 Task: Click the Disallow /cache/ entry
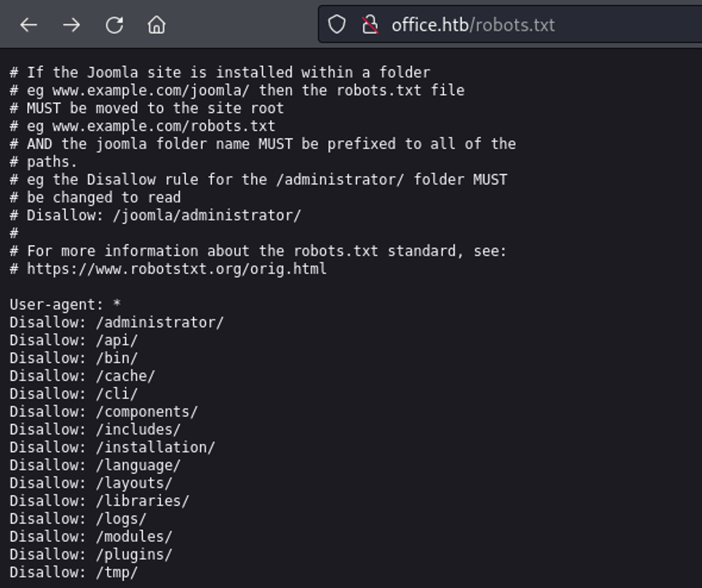click(82, 376)
